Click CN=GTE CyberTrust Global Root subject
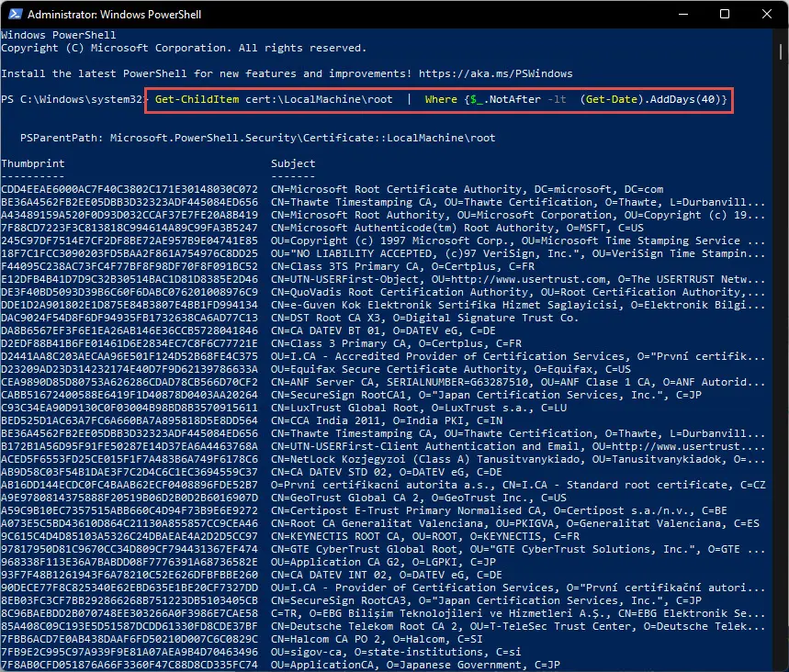This screenshot has width=789, height=672. pyautogui.click(x=518, y=549)
